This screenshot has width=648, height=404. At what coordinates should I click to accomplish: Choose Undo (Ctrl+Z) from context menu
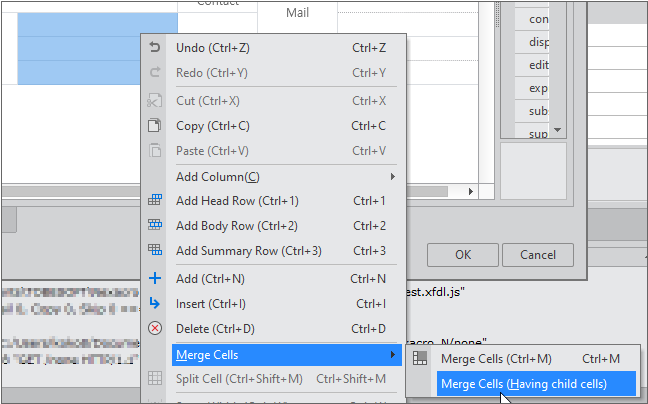(212, 47)
